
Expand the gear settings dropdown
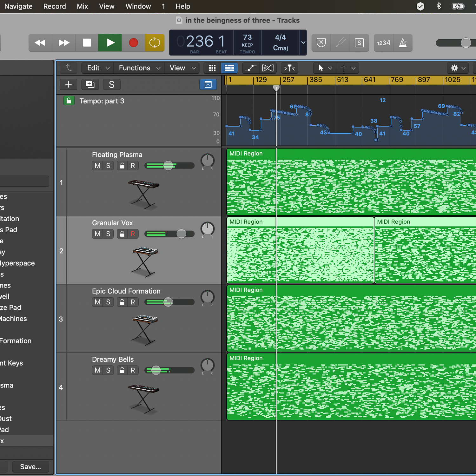point(458,68)
